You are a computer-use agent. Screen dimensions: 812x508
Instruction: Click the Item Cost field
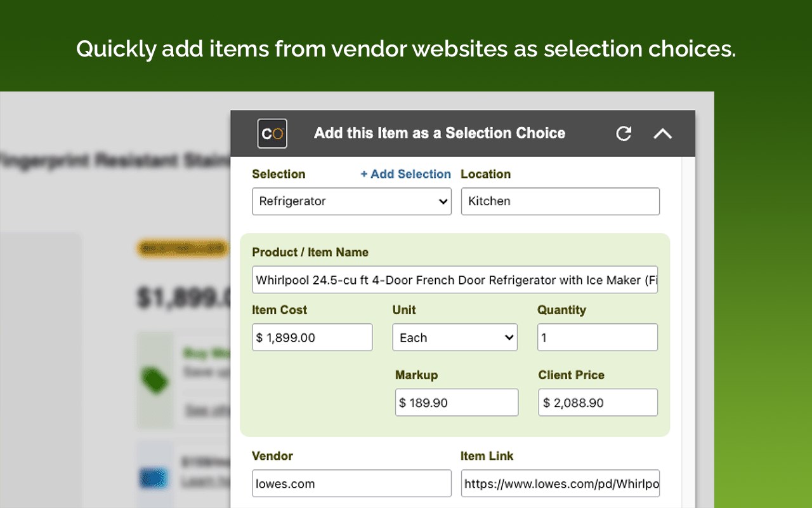click(x=312, y=338)
